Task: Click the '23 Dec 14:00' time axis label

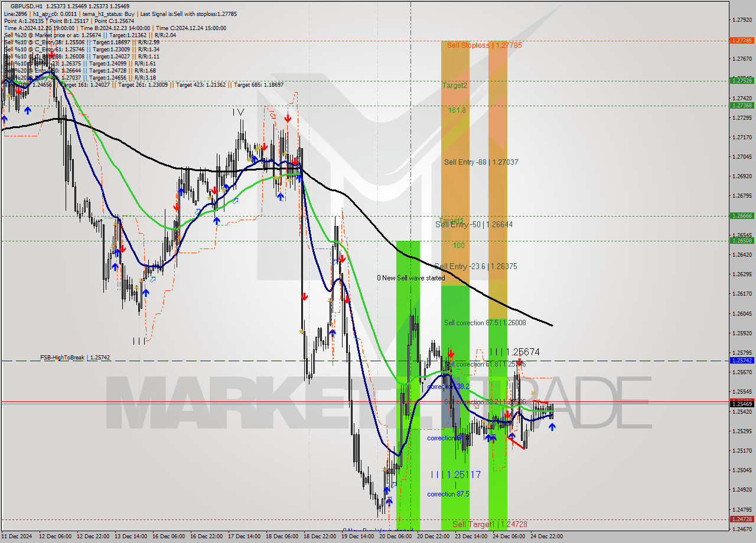Action: [471, 537]
